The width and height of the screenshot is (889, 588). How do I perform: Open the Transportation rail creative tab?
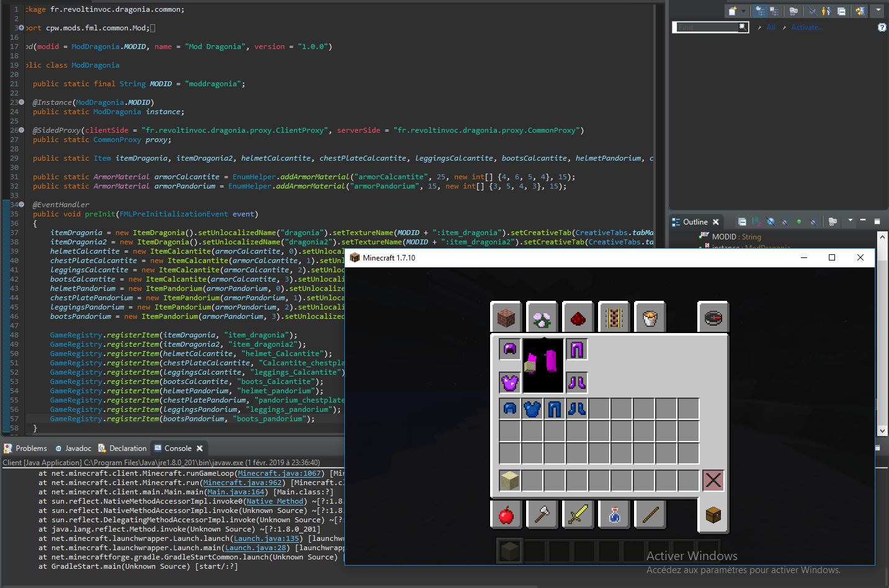coord(614,318)
